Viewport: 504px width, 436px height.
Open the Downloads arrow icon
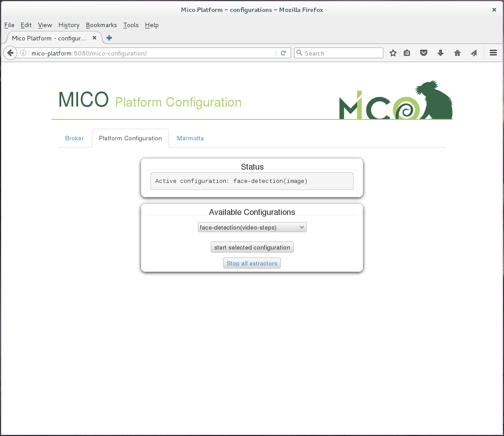pyautogui.click(x=441, y=52)
